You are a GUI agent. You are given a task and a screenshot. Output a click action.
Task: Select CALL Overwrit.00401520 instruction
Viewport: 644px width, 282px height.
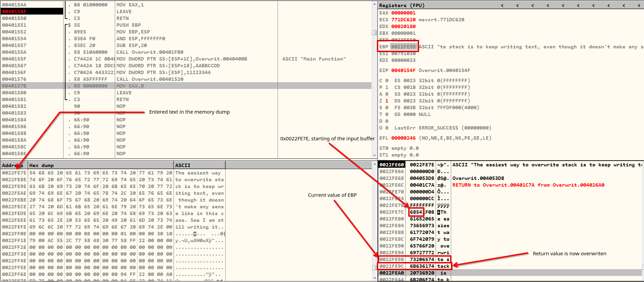[x=150, y=79]
